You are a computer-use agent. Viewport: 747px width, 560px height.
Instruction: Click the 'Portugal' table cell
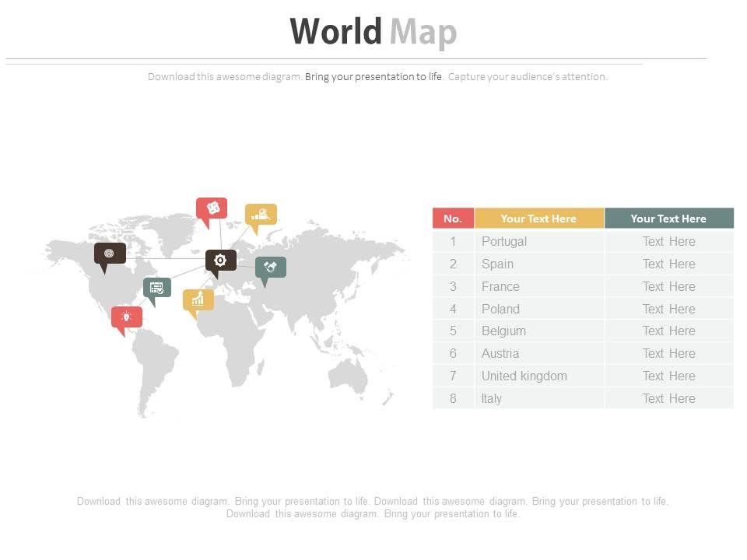pyautogui.click(x=503, y=241)
